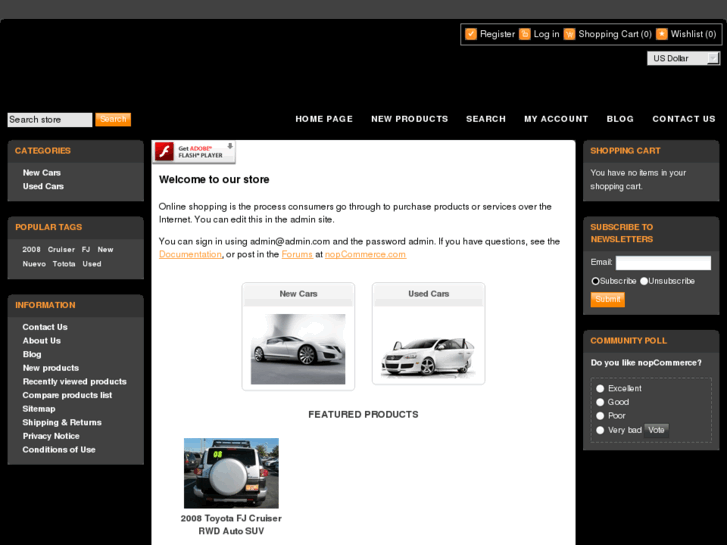Open Conditions of Use link
The height and width of the screenshot is (545, 727).
pos(59,450)
